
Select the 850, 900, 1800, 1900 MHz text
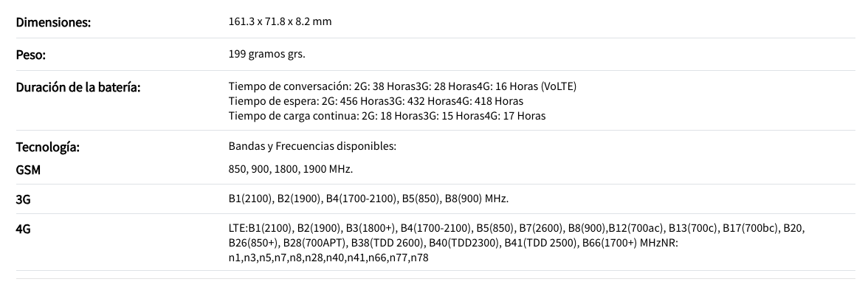pos(291,169)
